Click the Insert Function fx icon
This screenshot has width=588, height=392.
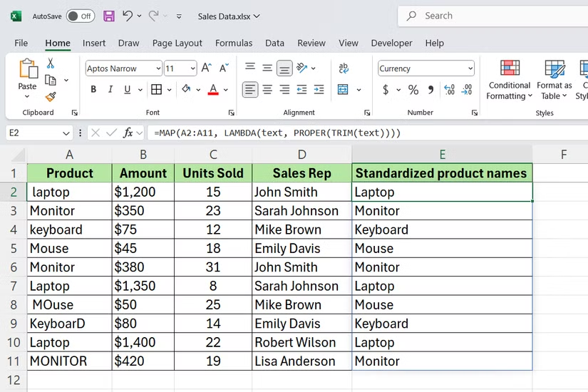pyautogui.click(x=128, y=133)
